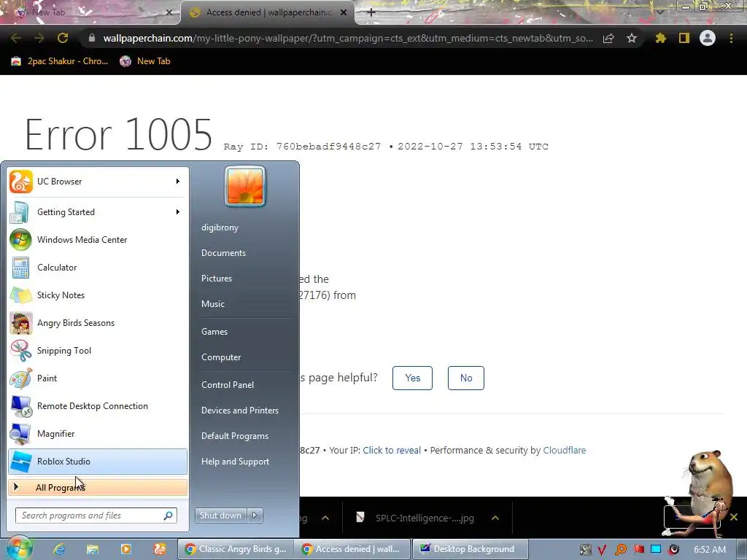Open Pictures from Start menu

tap(216, 279)
